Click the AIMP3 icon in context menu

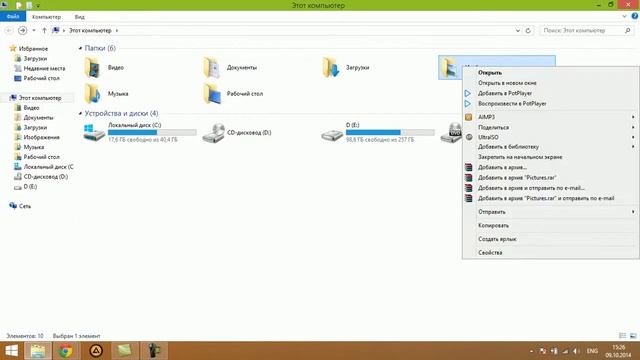469,117
